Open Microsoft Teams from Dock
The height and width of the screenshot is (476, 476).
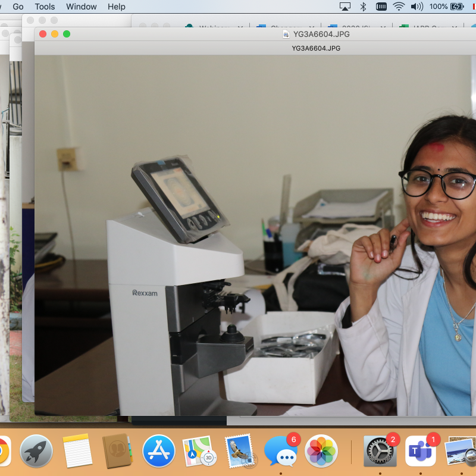[421, 451]
